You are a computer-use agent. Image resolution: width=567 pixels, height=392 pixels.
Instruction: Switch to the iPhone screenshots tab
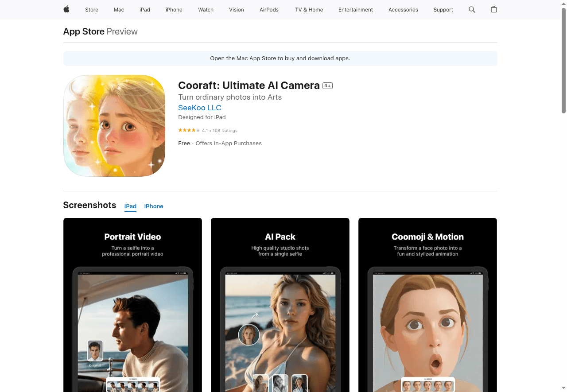click(154, 206)
